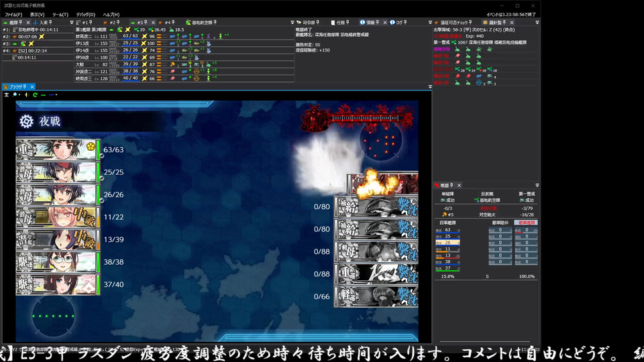Close the 情報 tab
The image size is (644, 362).
click(x=385, y=23)
